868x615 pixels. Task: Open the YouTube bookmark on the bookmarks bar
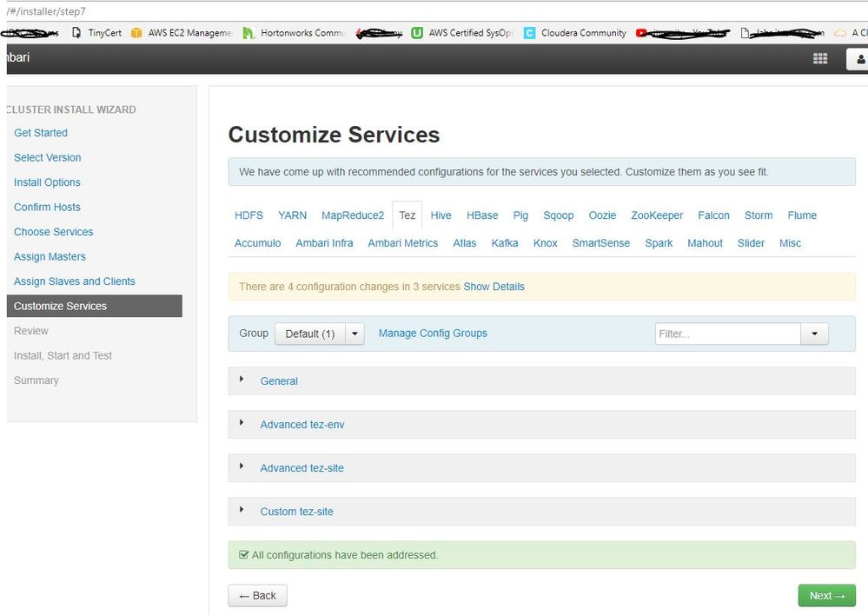coord(678,32)
